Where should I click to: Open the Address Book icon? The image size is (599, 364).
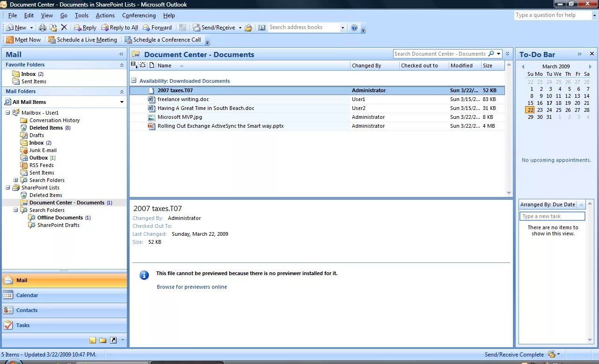point(262,28)
